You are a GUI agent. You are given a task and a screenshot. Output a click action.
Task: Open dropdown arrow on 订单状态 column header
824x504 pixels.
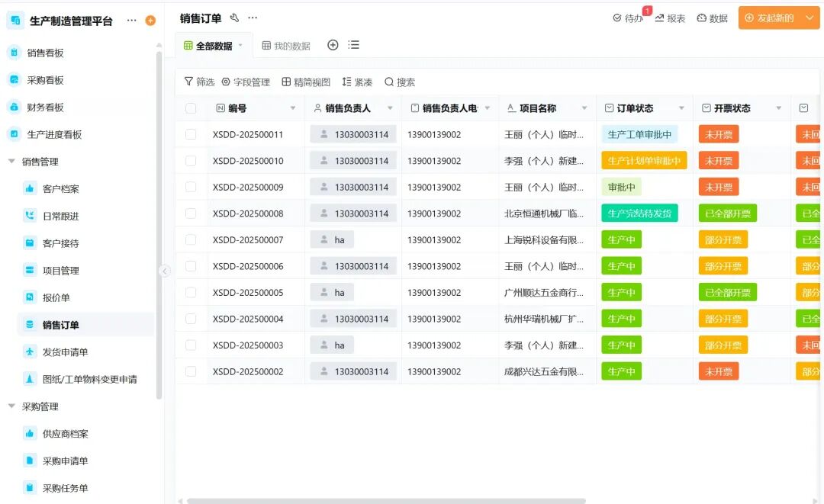[682, 108]
